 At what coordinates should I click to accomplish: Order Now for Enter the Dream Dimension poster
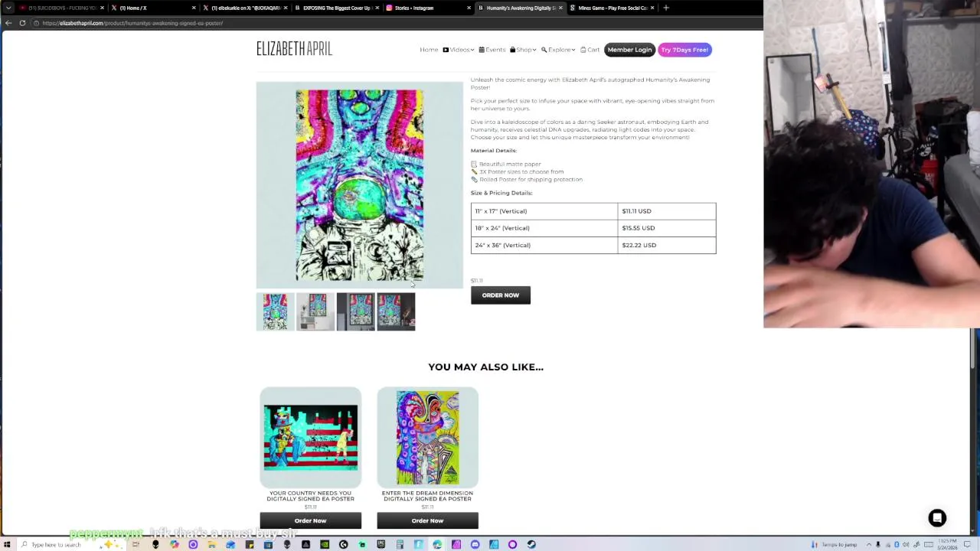coord(427,520)
